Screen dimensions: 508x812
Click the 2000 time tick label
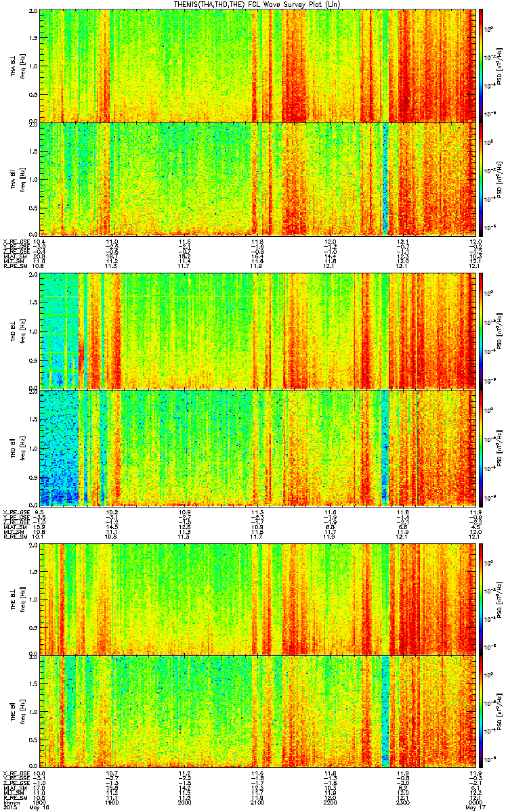[184, 803]
